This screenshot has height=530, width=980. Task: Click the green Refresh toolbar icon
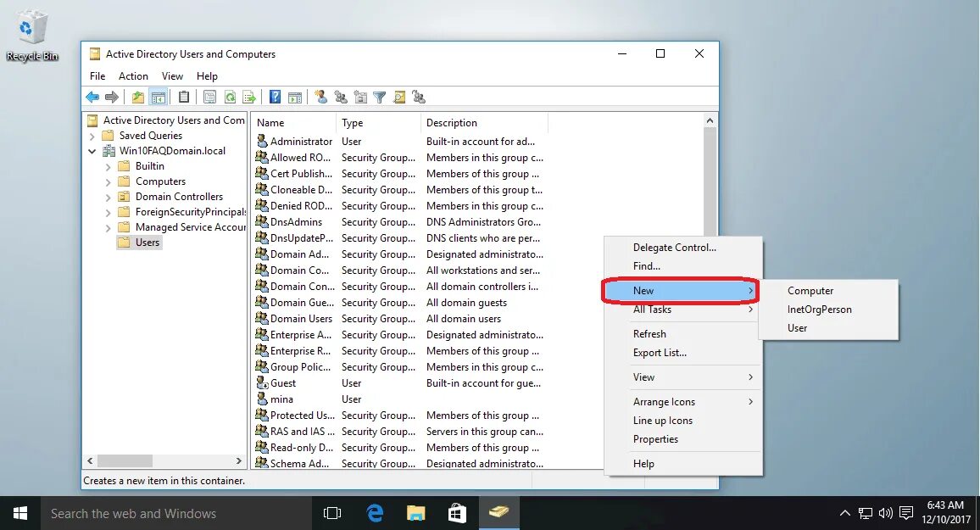(x=230, y=97)
